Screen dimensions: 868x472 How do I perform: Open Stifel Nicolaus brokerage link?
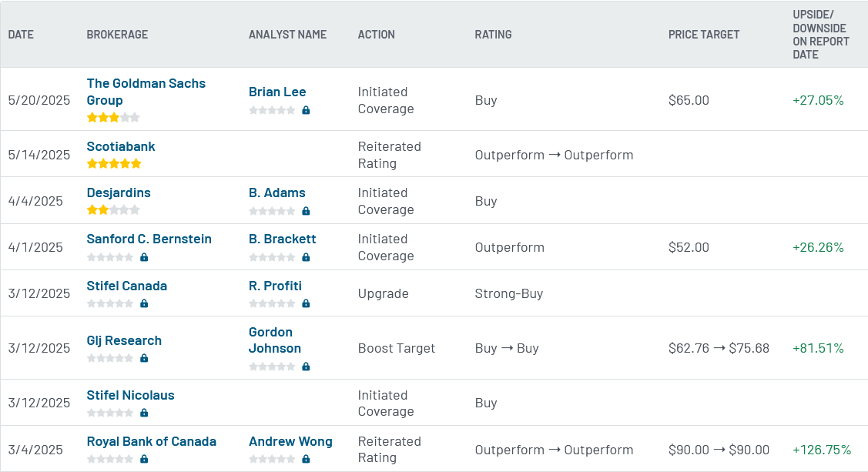[x=131, y=395]
